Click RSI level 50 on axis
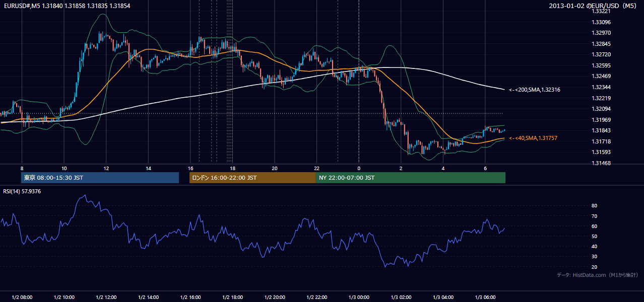Screen dimensions: 644x302 [595, 236]
